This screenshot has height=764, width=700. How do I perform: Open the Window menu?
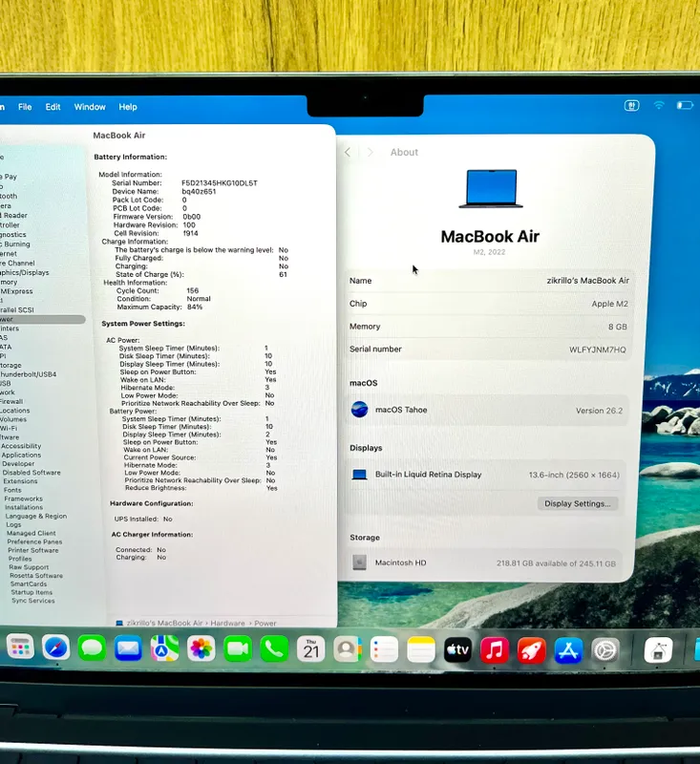tap(90, 107)
